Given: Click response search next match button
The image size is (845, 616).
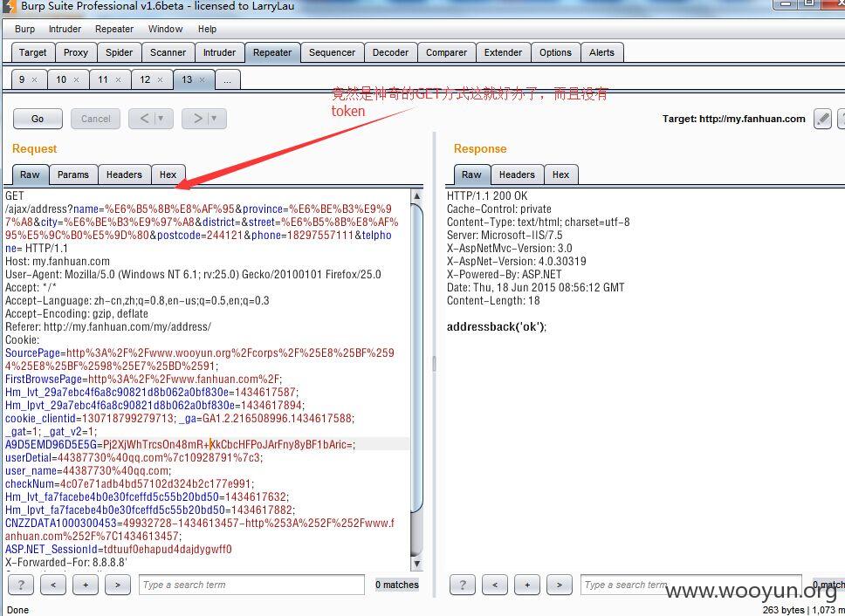Looking at the screenshot, I should [560, 585].
